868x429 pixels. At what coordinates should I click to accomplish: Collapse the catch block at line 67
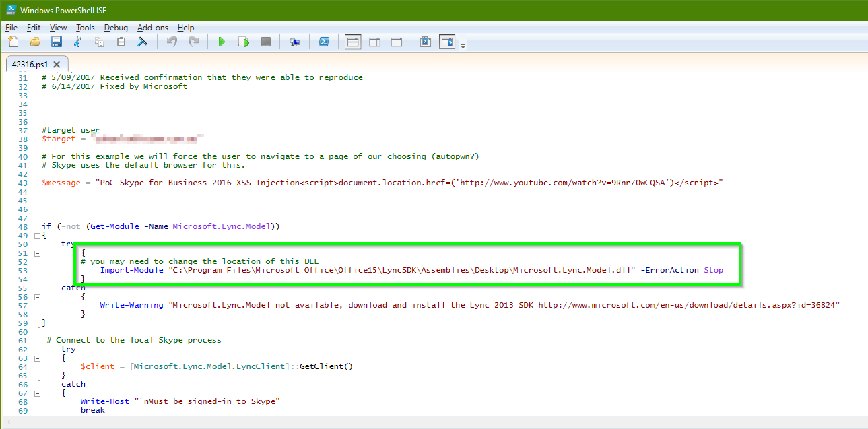(36, 393)
